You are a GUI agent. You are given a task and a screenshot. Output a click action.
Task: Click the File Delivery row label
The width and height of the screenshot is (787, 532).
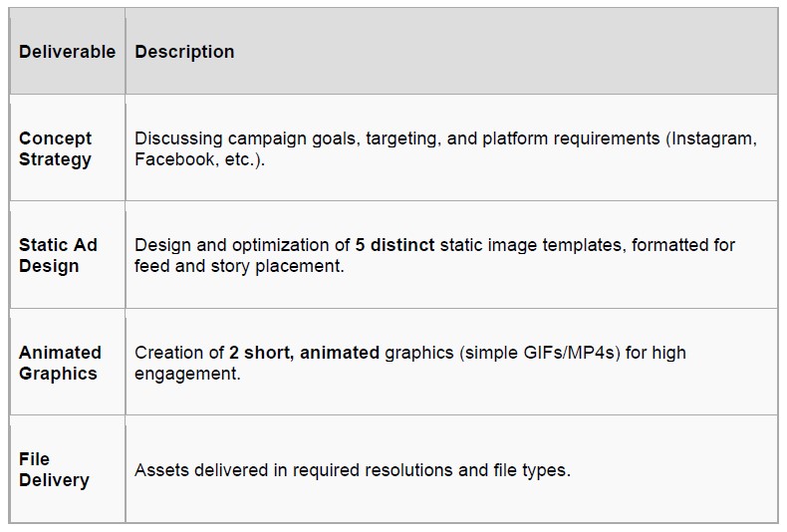tap(54, 469)
